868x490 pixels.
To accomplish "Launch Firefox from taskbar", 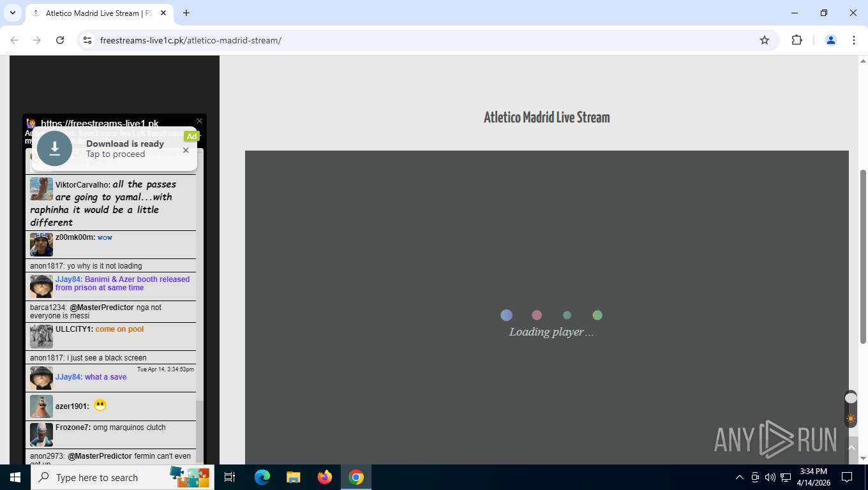I will click(325, 477).
